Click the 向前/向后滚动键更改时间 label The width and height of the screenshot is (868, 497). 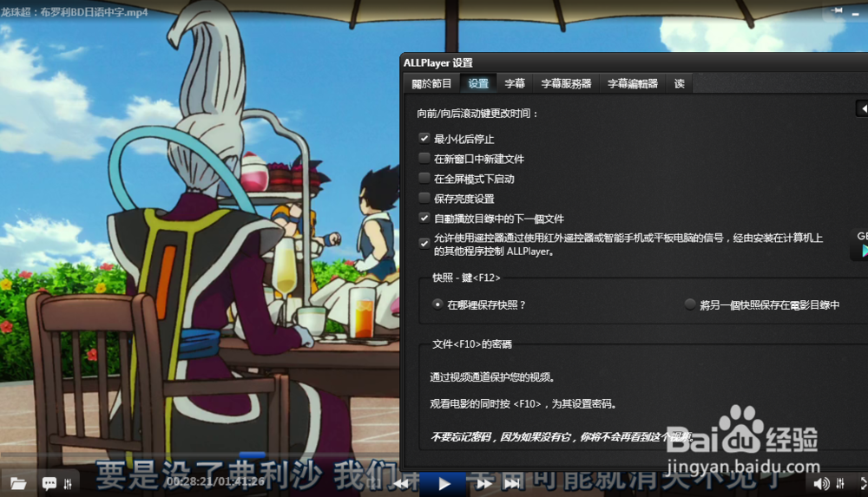coord(477,114)
